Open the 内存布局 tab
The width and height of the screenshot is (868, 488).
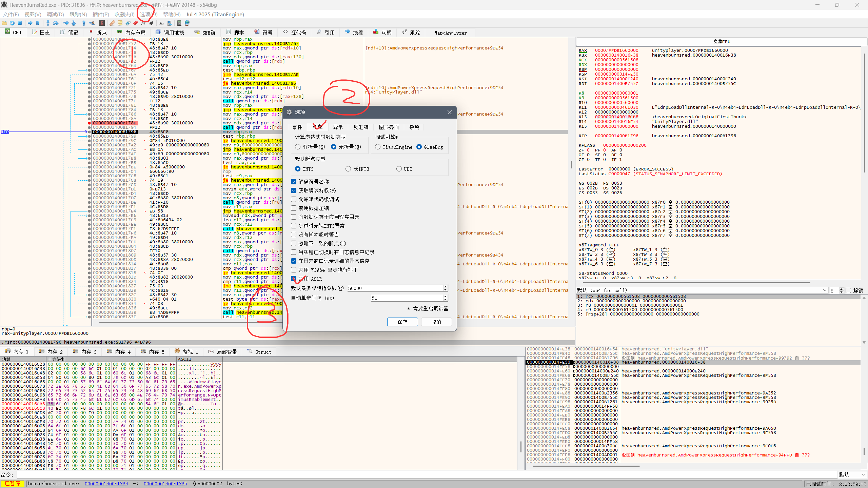(131, 33)
